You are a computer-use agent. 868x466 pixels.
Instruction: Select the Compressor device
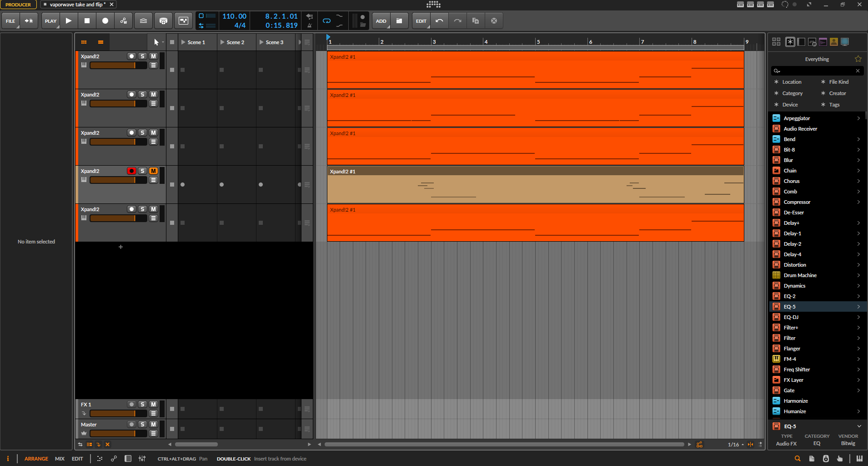click(x=817, y=202)
